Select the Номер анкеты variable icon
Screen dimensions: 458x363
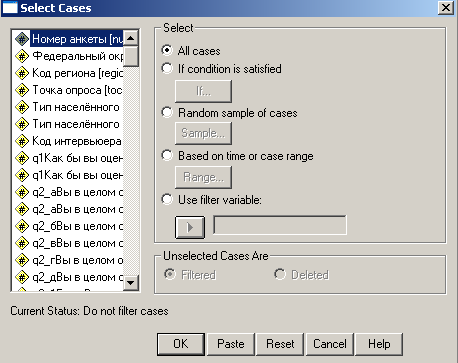pyautogui.click(x=22, y=39)
